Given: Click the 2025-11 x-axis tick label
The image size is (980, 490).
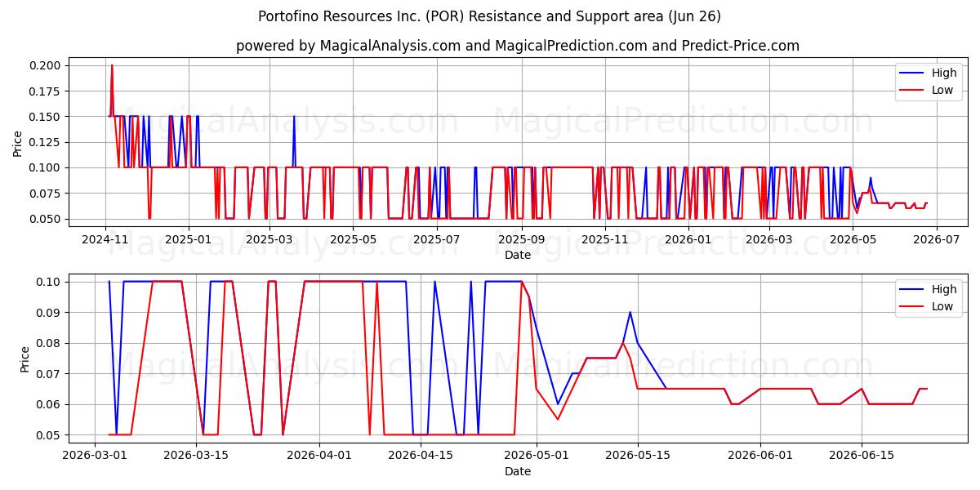Looking at the screenshot, I should click(604, 239).
